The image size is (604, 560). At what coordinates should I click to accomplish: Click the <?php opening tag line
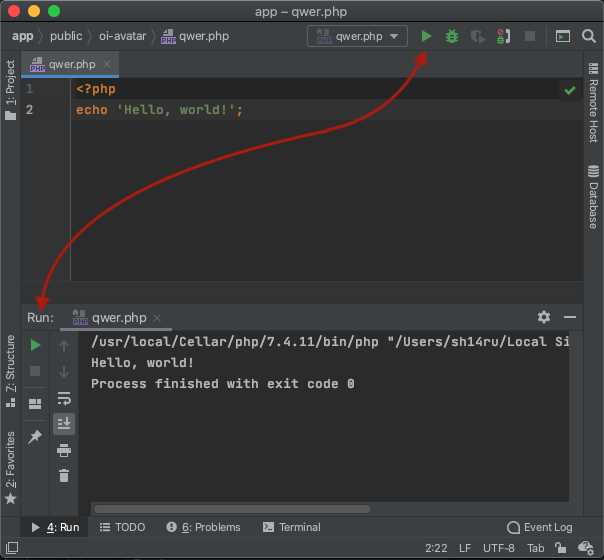point(96,89)
